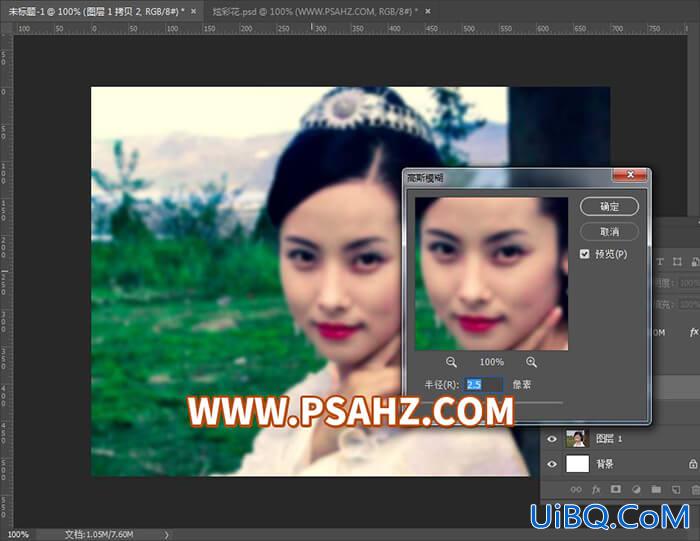The width and height of the screenshot is (700, 541).
Task: Click the trash icon to delete layer
Action: click(695, 490)
